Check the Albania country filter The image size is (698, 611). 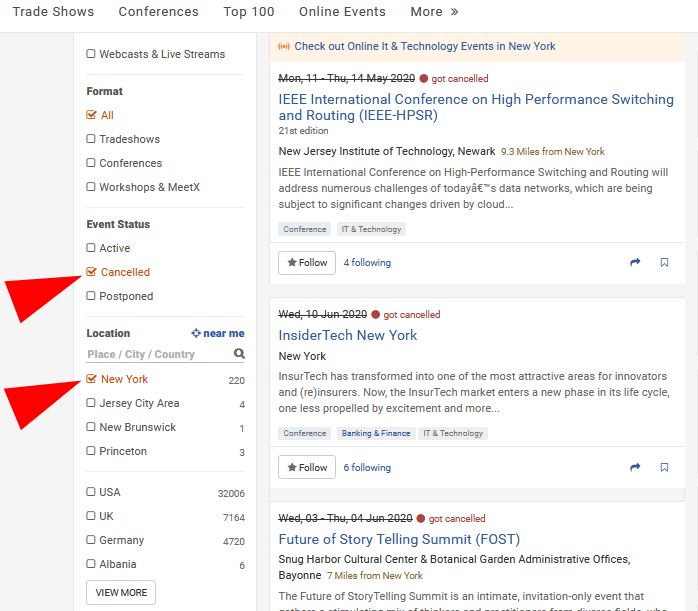coord(91,564)
